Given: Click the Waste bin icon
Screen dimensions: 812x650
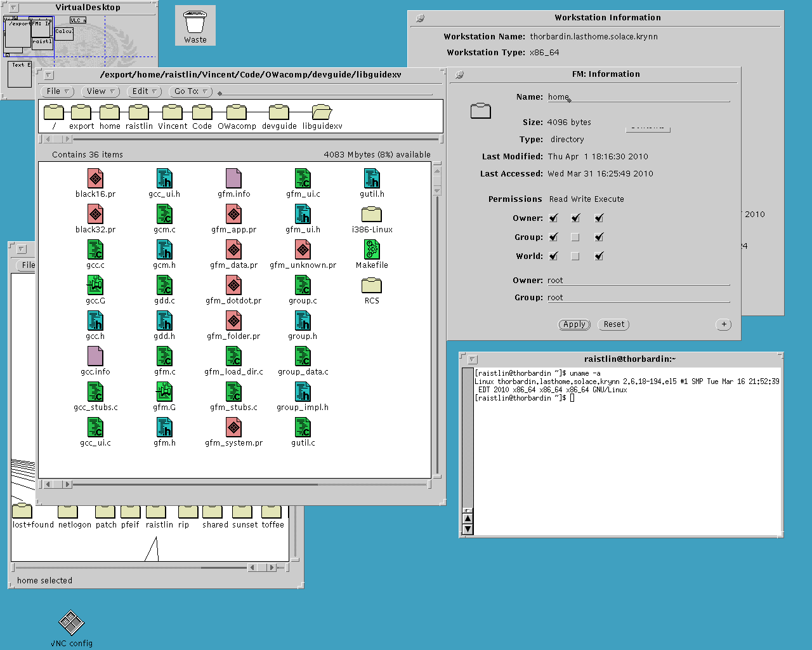Looking at the screenshot, I should pos(195,24).
